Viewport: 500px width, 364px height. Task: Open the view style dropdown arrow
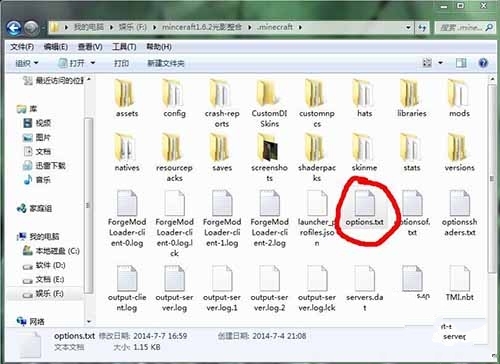tap(440, 63)
